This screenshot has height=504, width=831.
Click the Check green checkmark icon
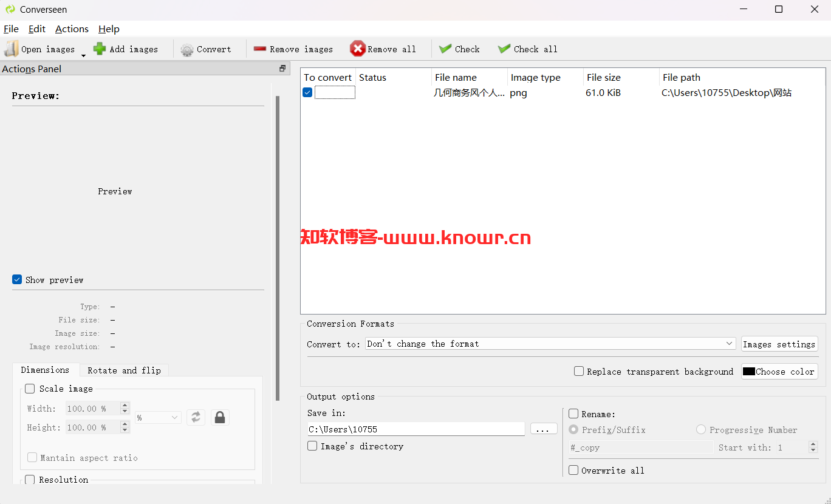click(445, 49)
